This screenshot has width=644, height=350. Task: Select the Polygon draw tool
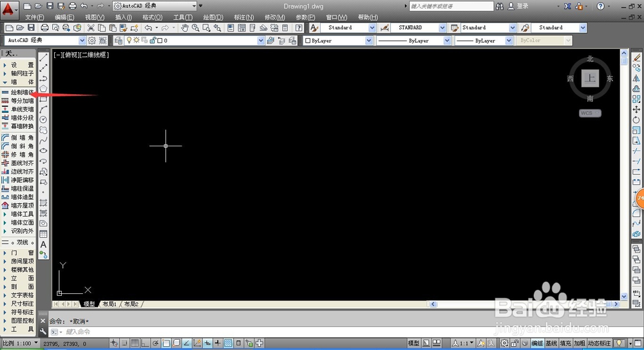pos(43,89)
